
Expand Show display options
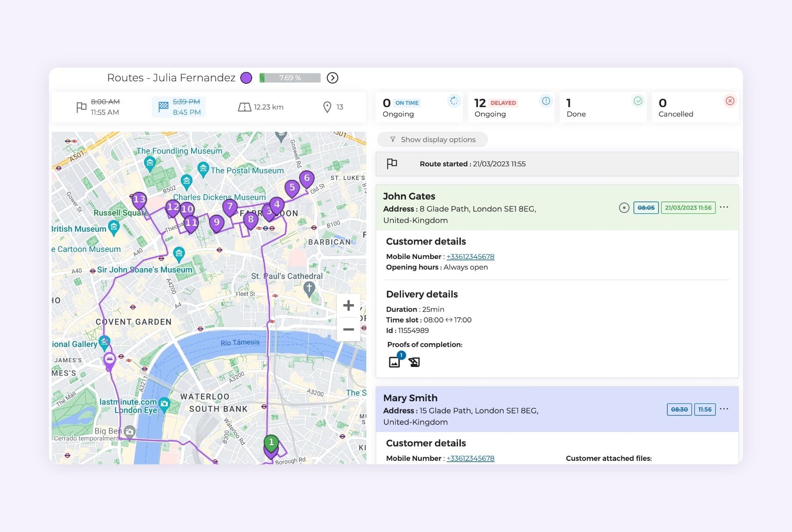coord(432,139)
